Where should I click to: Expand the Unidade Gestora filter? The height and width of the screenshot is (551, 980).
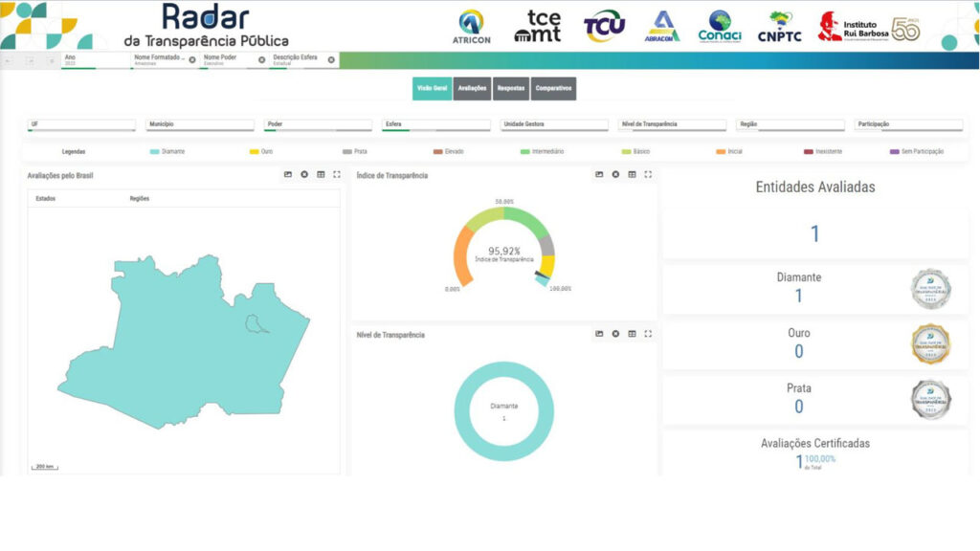point(554,124)
